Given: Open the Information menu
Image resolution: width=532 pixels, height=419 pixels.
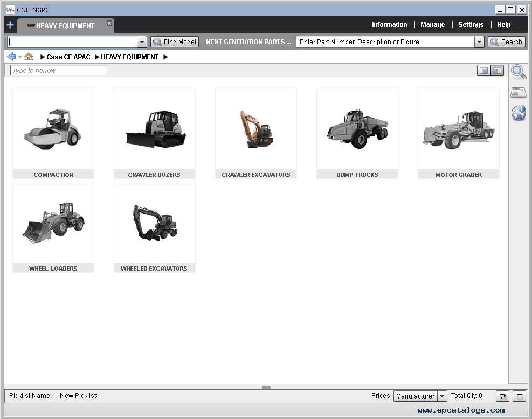Looking at the screenshot, I should tap(389, 24).
